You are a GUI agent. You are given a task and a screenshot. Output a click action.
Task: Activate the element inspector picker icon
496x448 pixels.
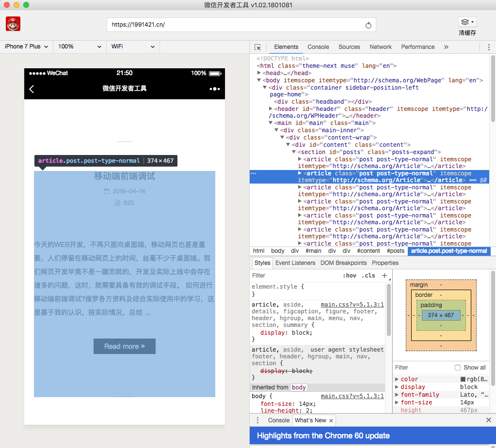(258, 47)
